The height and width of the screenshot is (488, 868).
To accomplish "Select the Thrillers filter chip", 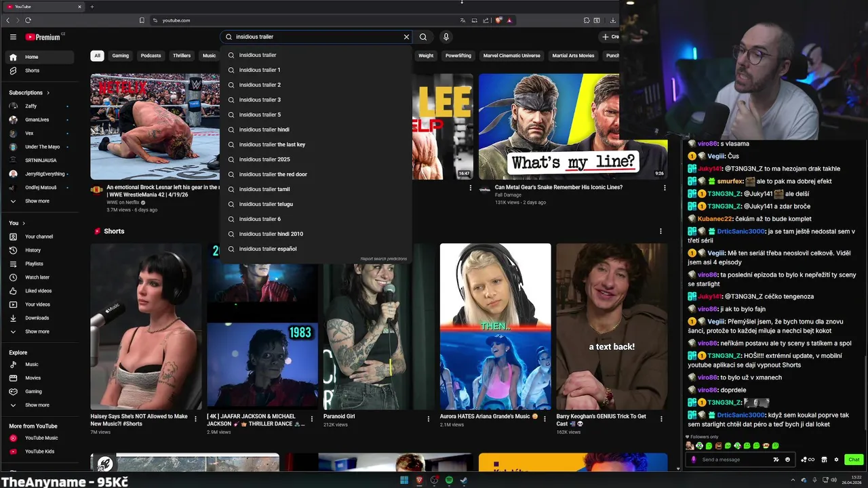I will [x=182, y=56].
